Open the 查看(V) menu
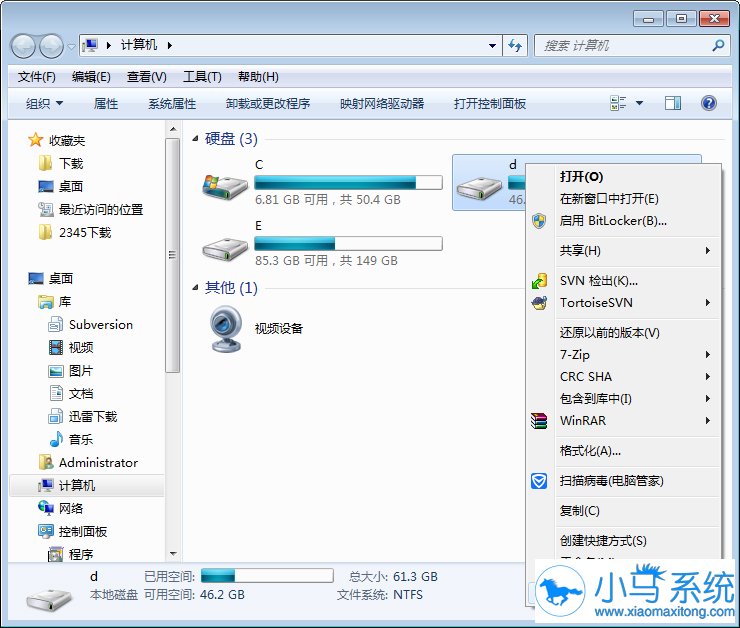This screenshot has height=628, width=740. coord(146,76)
